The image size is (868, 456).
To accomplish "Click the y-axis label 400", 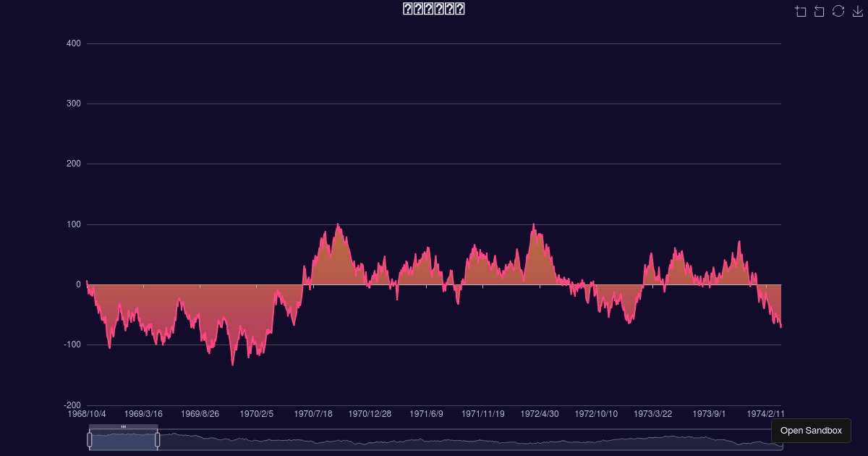I will 73,43.
